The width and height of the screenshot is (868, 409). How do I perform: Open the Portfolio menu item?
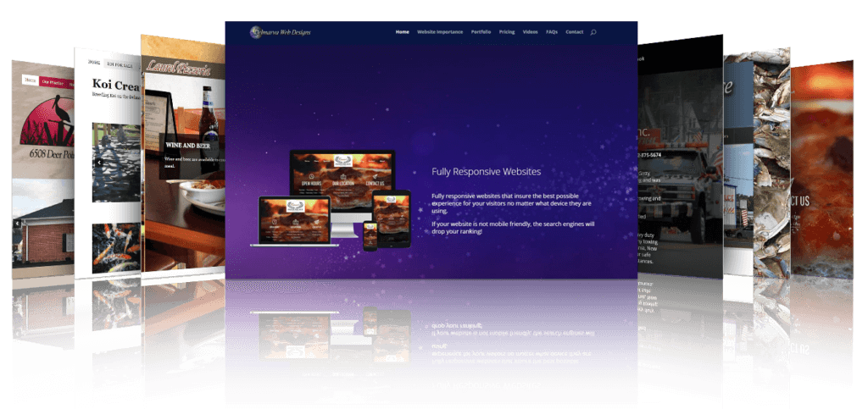pos(481,32)
